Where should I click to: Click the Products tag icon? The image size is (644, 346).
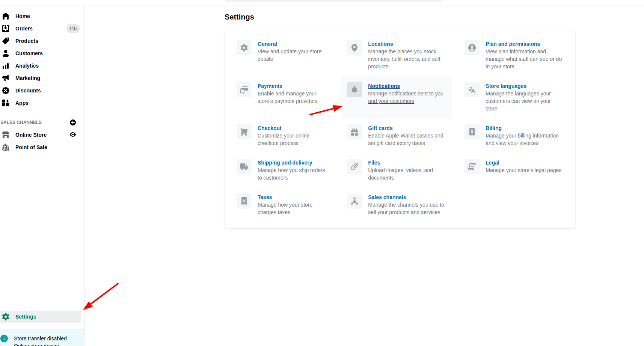tap(6, 41)
